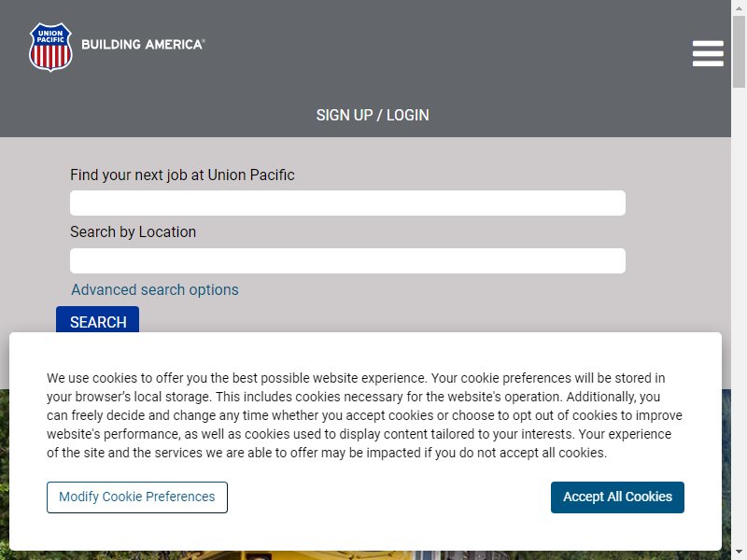Open the hamburger navigation menu

pyautogui.click(x=708, y=53)
